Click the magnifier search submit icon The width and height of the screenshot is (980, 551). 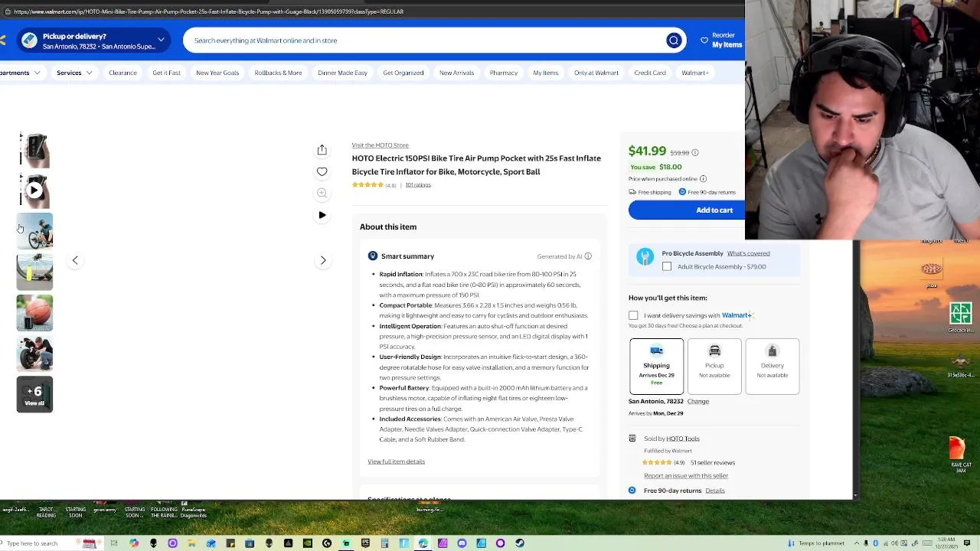674,41
